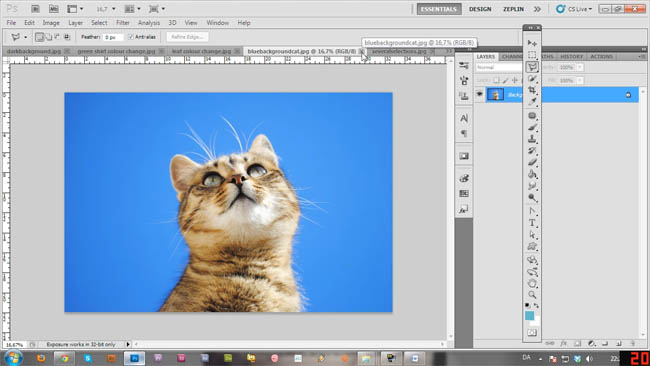Open layer blend mode Normal dropdown
This screenshot has height=366, width=650.
click(x=499, y=67)
